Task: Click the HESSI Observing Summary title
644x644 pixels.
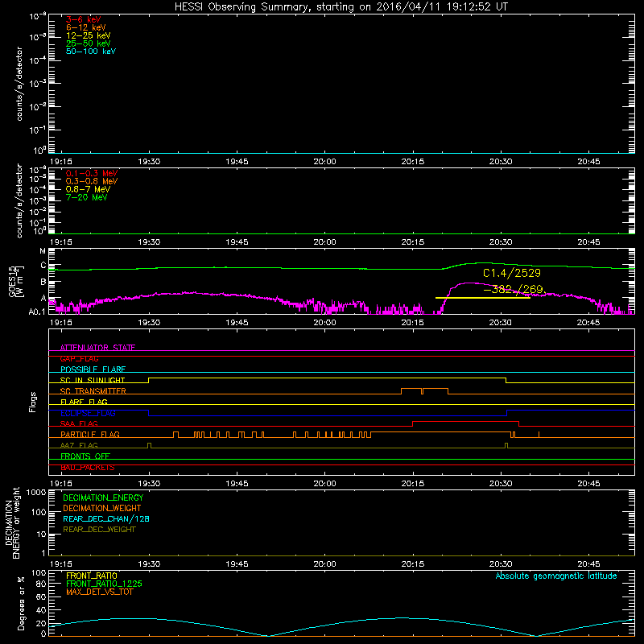Action: point(341,6)
